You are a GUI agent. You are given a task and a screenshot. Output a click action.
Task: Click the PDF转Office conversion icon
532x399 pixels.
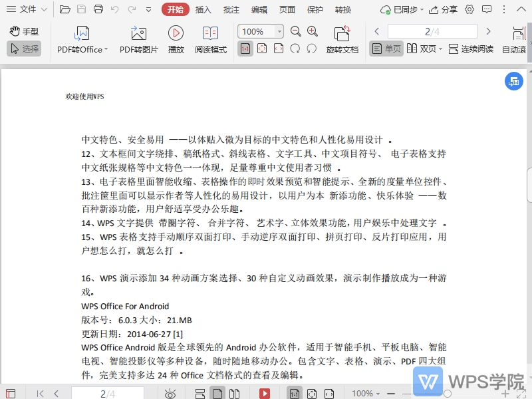(82, 33)
